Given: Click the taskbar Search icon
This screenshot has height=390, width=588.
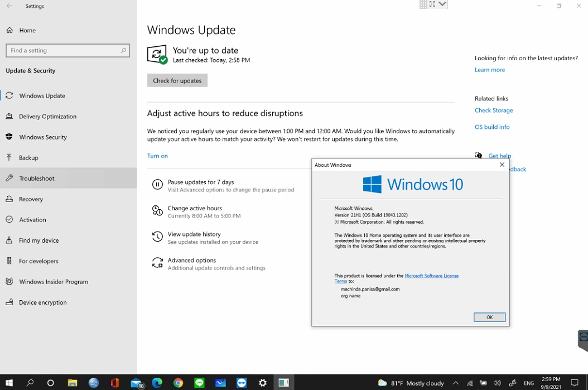Looking at the screenshot, I should point(30,383).
